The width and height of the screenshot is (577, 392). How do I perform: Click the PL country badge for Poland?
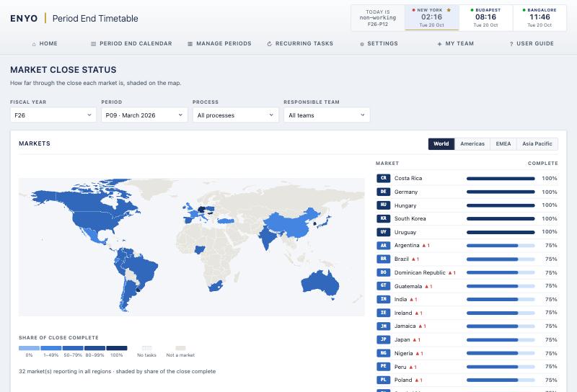pyautogui.click(x=384, y=380)
